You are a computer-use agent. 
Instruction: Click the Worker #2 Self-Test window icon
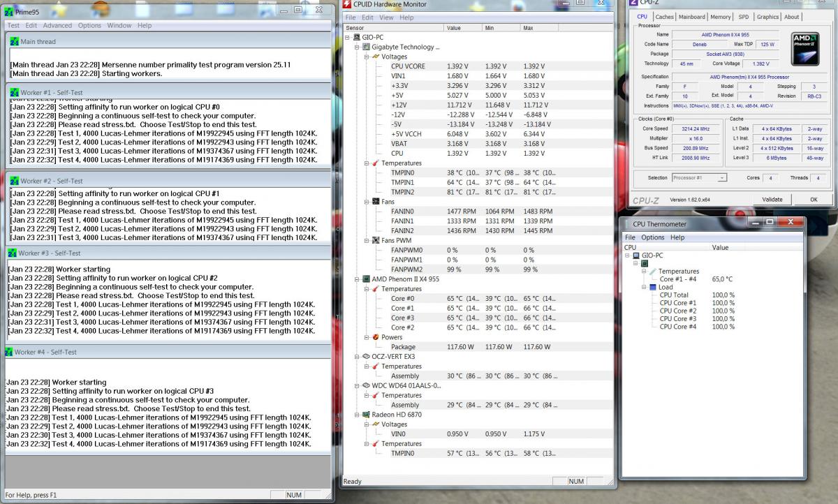(x=14, y=181)
